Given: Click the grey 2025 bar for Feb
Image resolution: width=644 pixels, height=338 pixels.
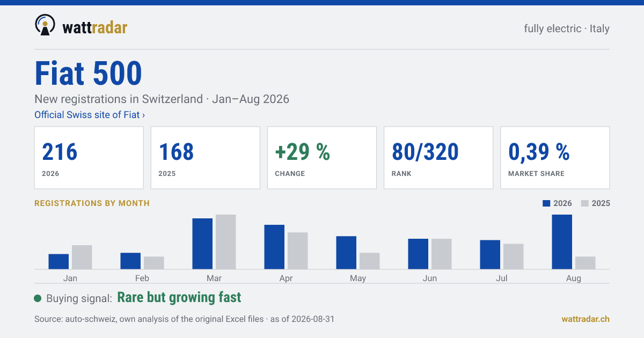Looking at the screenshot, I should pyautogui.click(x=154, y=263).
